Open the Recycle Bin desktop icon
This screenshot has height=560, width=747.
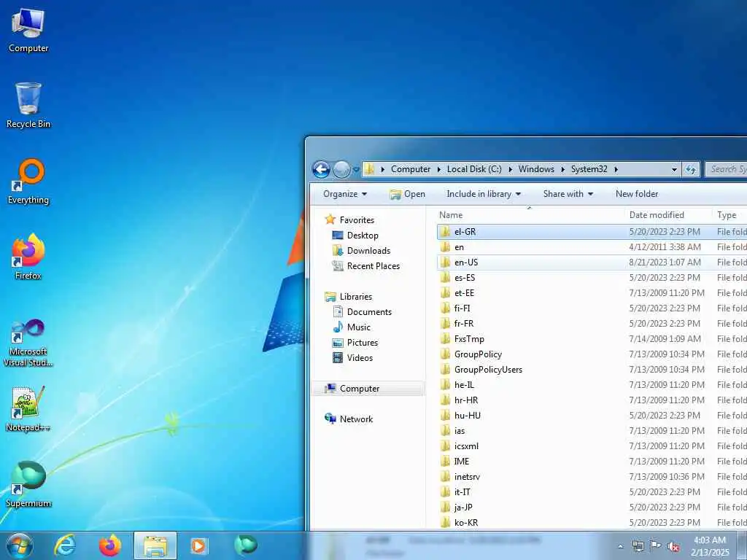tap(28, 106)
